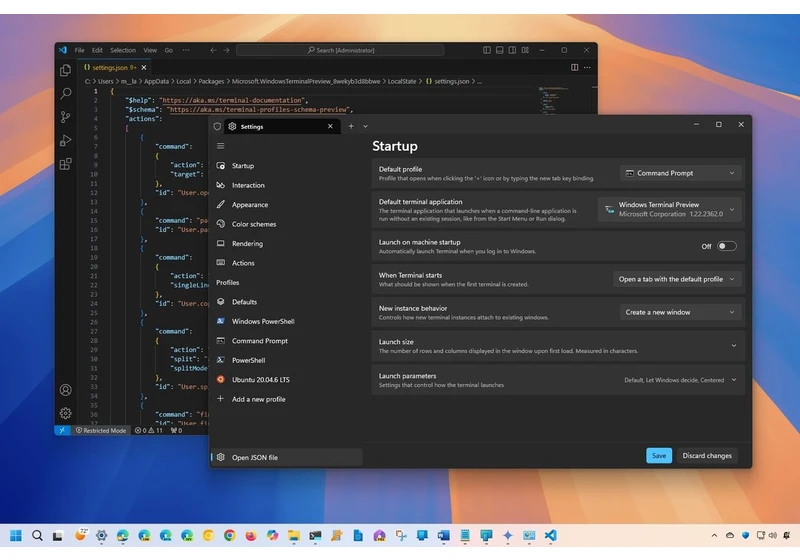Split the VS Code editor right
Viewport: 800px width, 560px height.
574,67
